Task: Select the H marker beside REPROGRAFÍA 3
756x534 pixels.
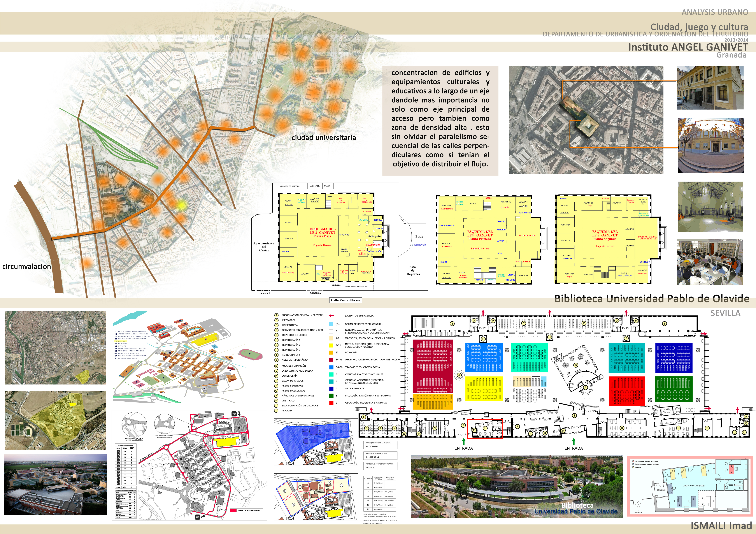Action: pos(276,350)
